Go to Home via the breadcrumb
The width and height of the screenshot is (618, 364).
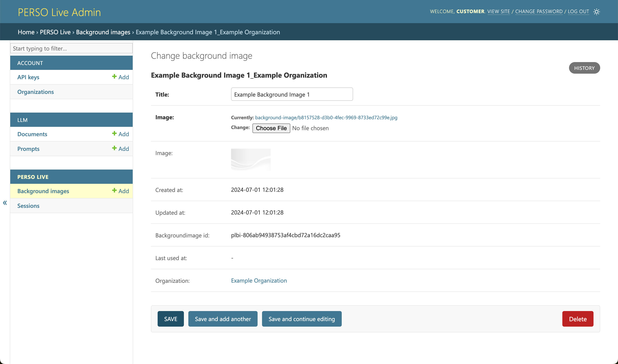tap(26, 32)
